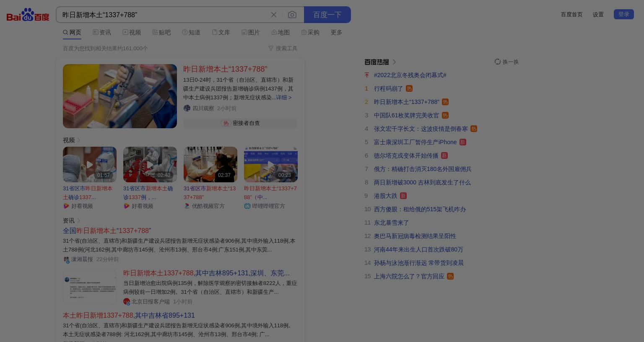The height and width of the screenshot is (342, 644).
Task: Click the 热 badge next to 行程码崩了
Action: 409,88
